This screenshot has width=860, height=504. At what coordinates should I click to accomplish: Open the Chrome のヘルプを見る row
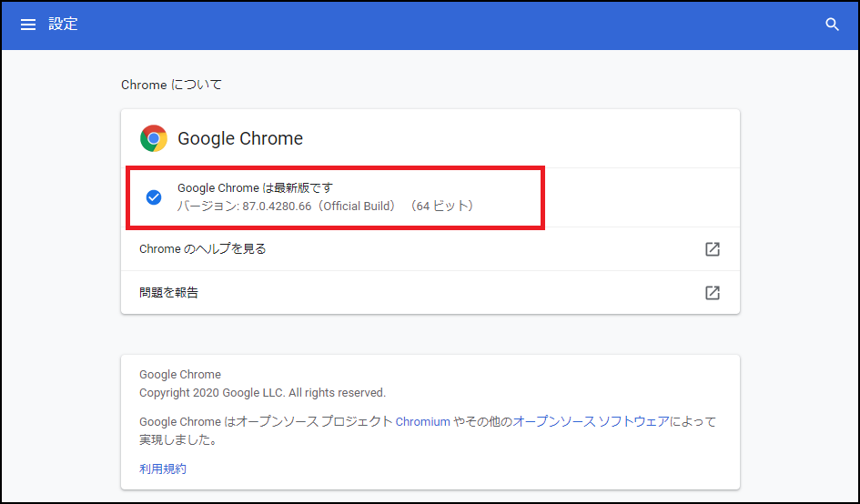pos(203,248)
